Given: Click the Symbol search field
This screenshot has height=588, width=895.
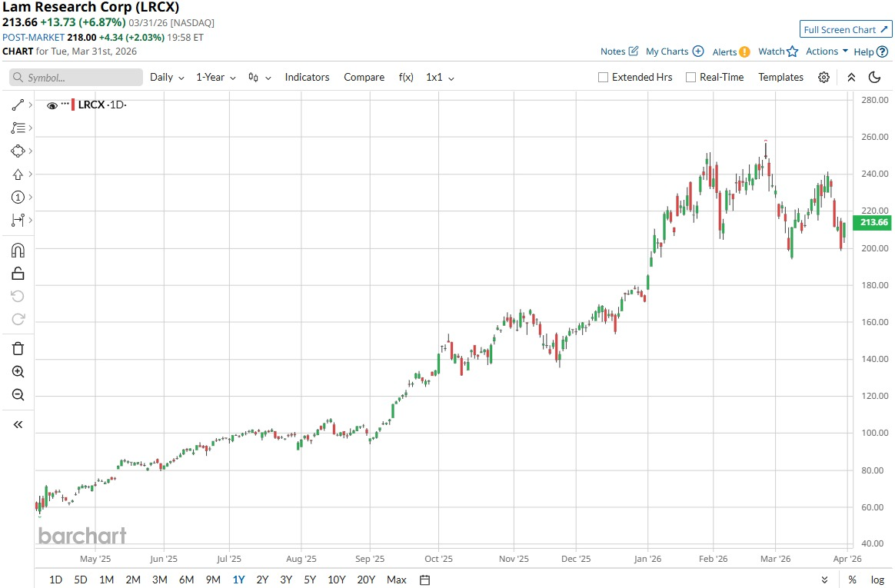Looking at the screenshot, I should coord(76,78).
